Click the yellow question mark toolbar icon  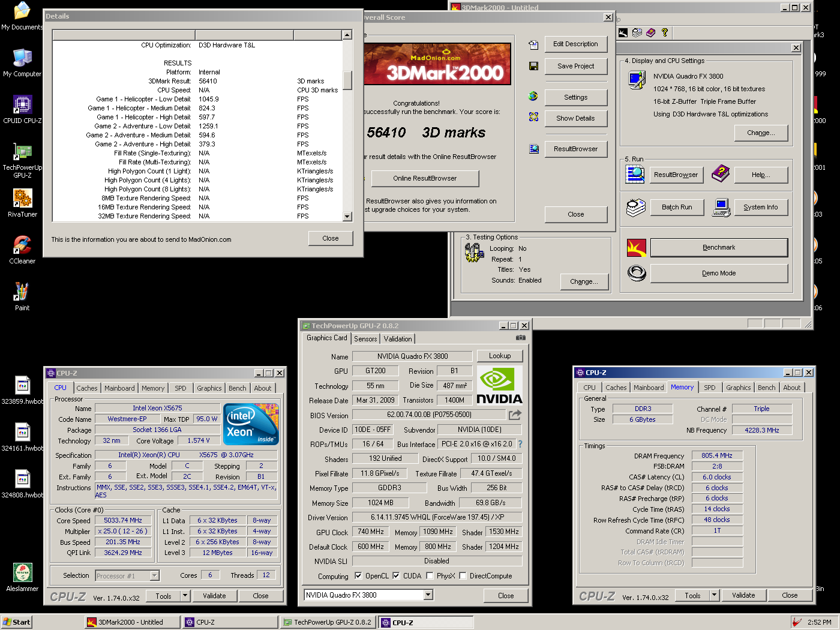(665, 32)
